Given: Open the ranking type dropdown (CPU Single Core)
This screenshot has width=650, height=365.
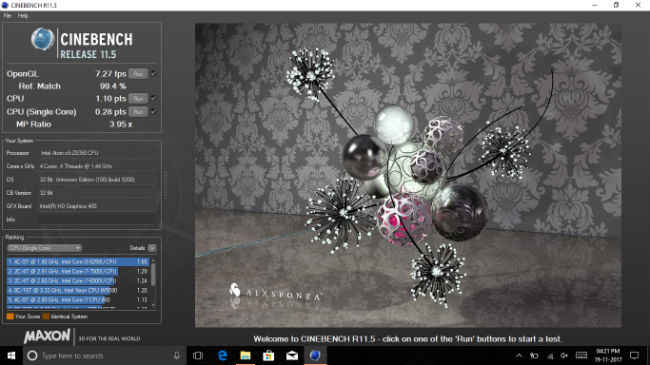Looking at the screenshot, I should click(x=44, y=248).
